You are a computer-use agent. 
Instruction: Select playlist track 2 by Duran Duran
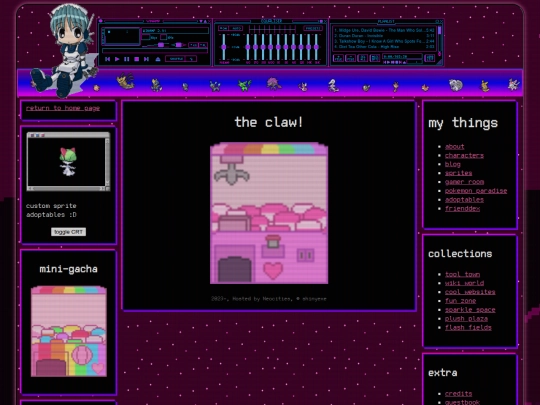384,36
